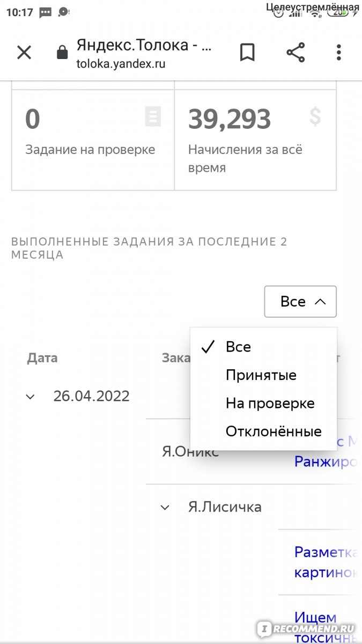
Task: Share the page via share icon
Action: [x=295, y=53]
